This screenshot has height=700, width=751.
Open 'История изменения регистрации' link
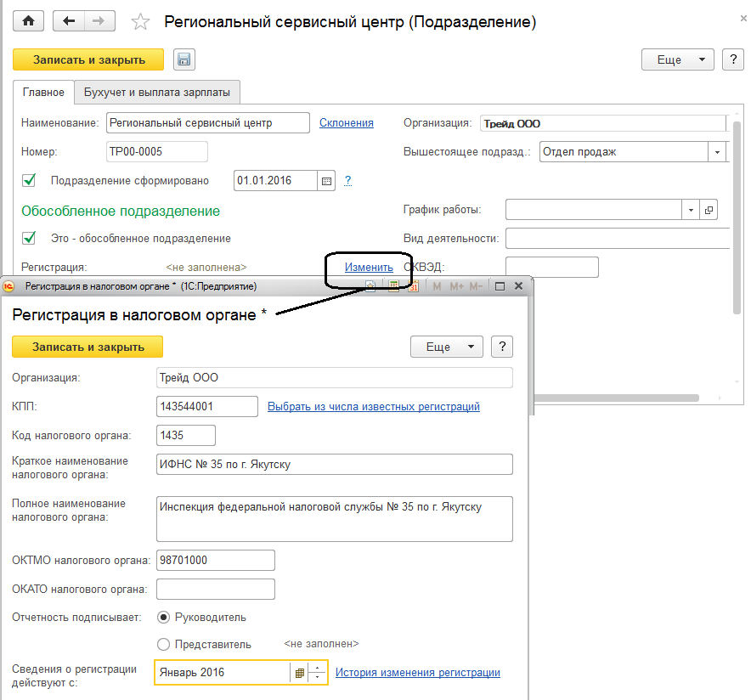pyautogui.click(x=418, y=673)
